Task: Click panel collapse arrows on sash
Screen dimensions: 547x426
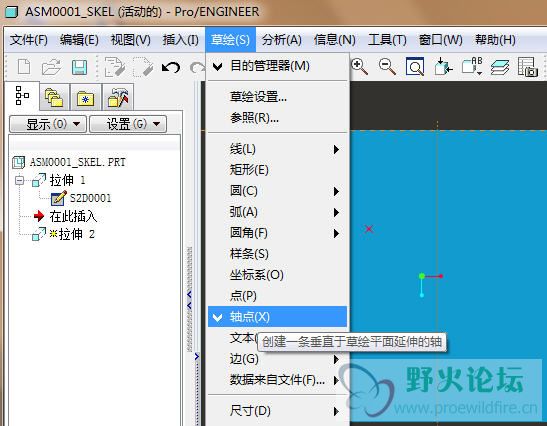Action: 189,300
